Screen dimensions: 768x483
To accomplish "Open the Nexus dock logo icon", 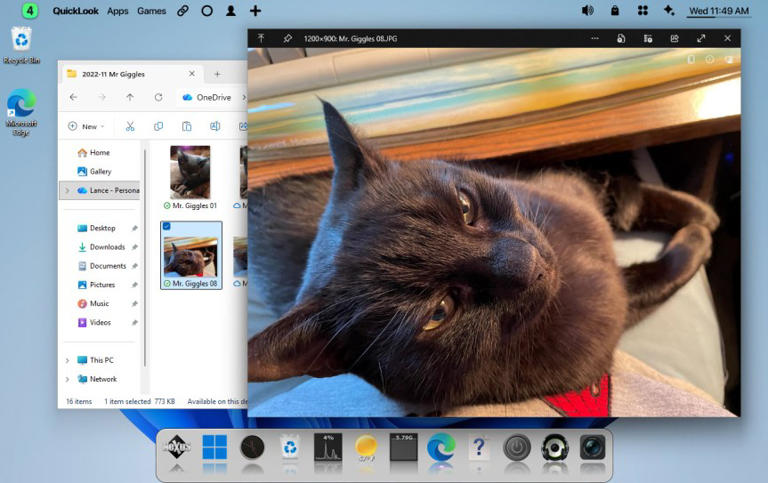I will (176, 447).
